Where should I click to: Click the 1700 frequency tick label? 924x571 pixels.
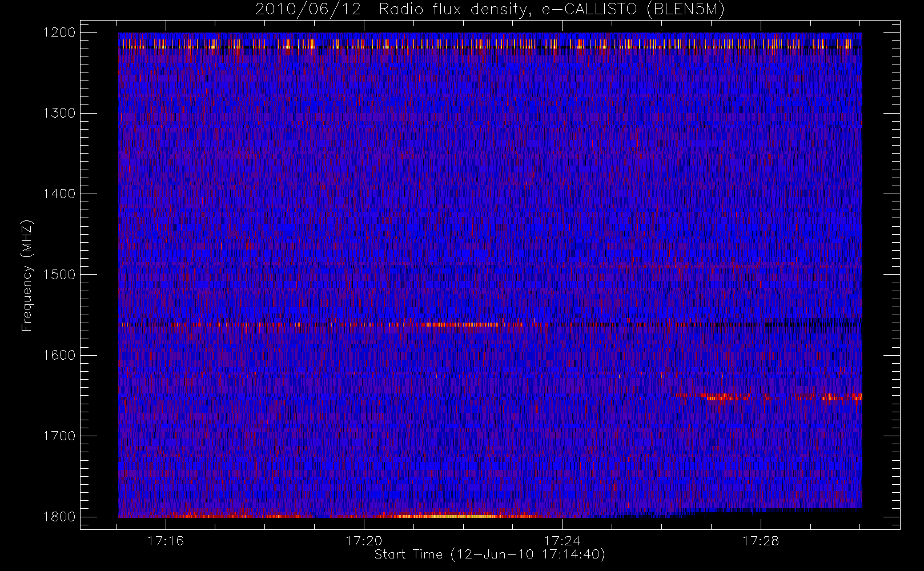tap(59, 436)
